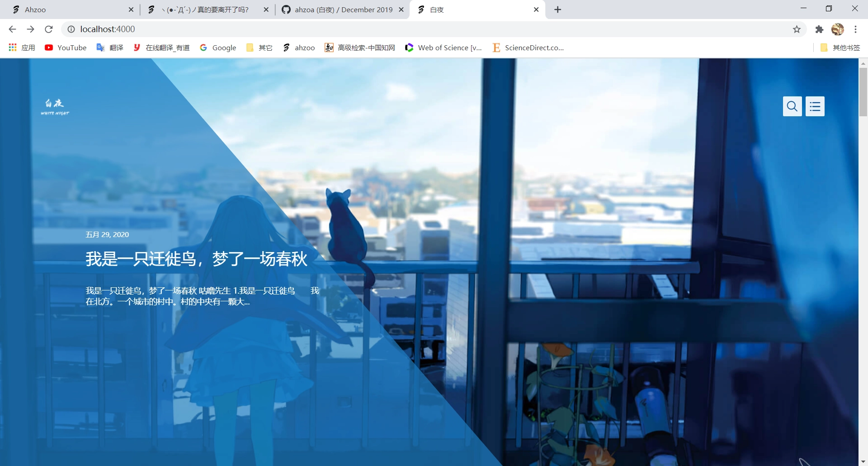Go back to the previous page

[x=12, y=29]
